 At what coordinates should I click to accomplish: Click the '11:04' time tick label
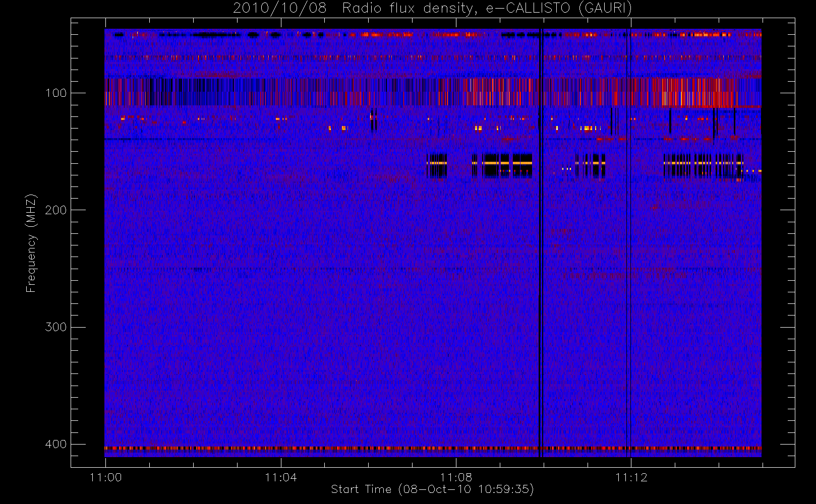tap(281, 477)
